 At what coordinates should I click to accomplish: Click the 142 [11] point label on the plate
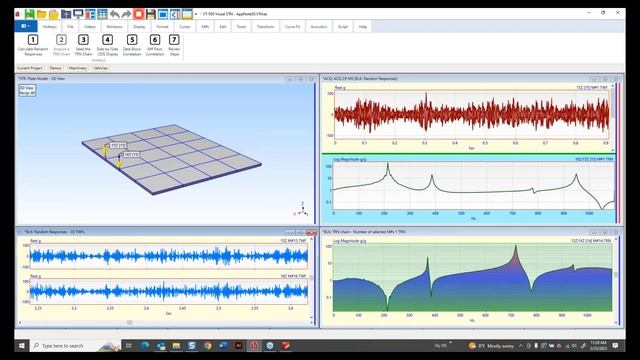(x=131, y=155)
